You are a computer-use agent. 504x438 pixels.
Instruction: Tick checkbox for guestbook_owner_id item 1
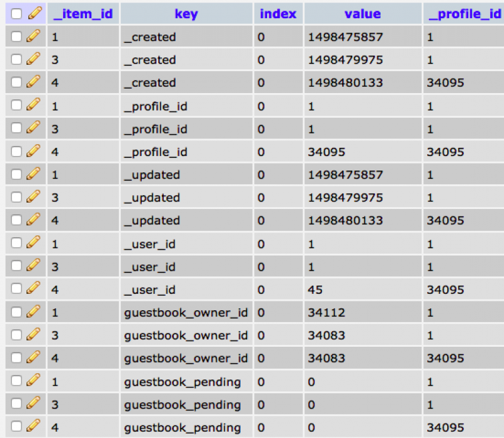[16, 312]
